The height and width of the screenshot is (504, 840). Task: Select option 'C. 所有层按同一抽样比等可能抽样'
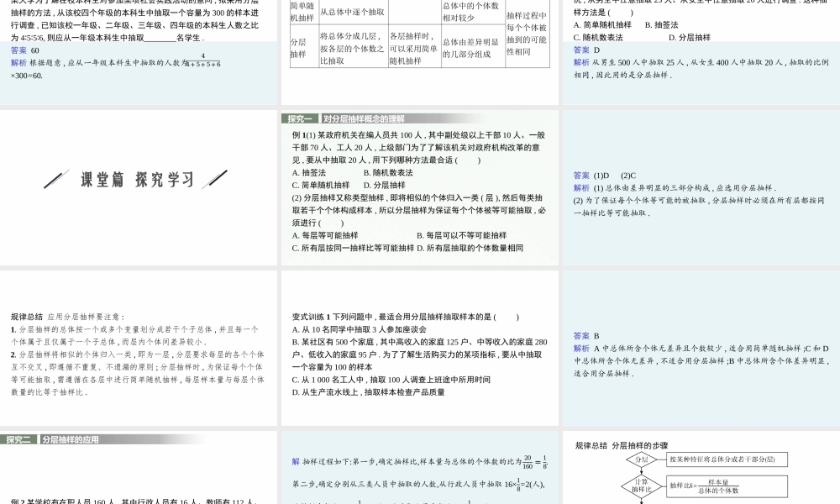(353, 248)
